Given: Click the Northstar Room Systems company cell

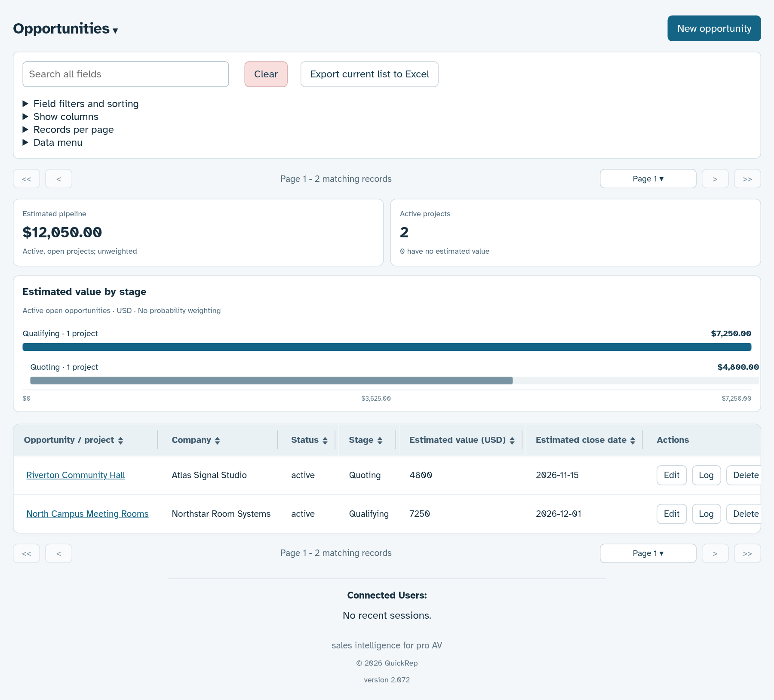Looking at the screenshot, I should 221,514.
